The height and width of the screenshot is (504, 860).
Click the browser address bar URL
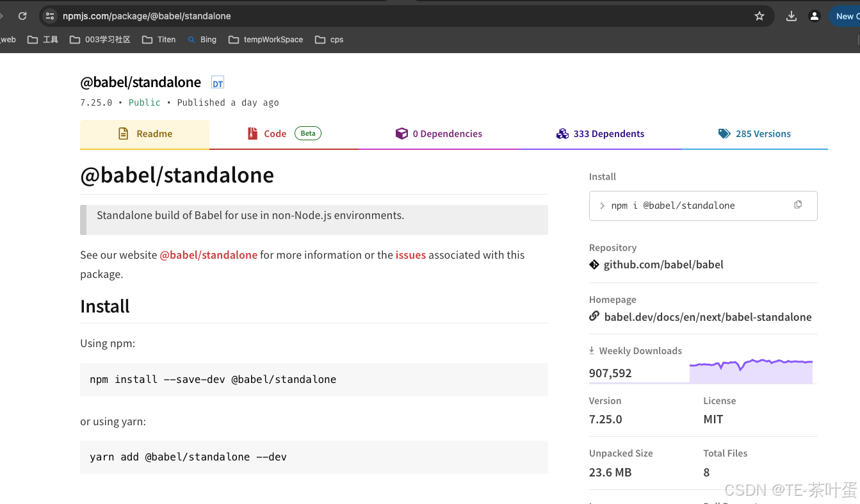pos(147,16)
